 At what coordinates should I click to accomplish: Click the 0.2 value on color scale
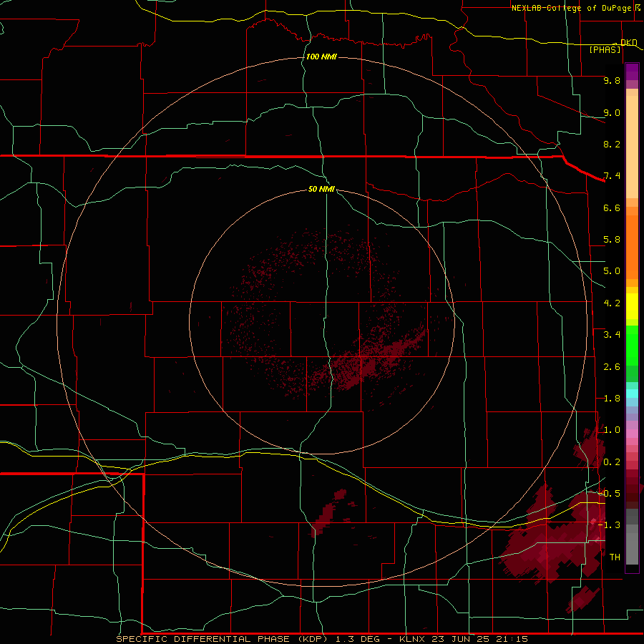pos(612,462)
